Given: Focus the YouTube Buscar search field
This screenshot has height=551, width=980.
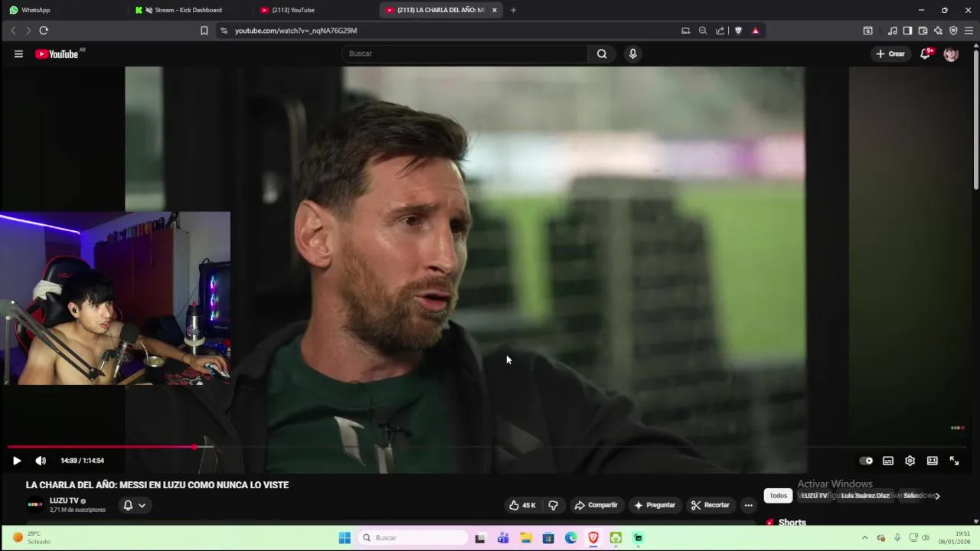Looking at the screenshot, I should coord(465,54).
